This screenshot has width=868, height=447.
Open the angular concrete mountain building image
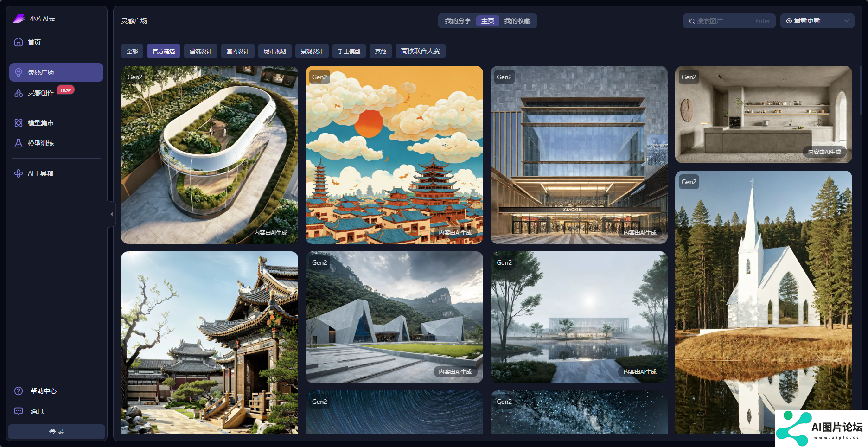click(394, 317)
